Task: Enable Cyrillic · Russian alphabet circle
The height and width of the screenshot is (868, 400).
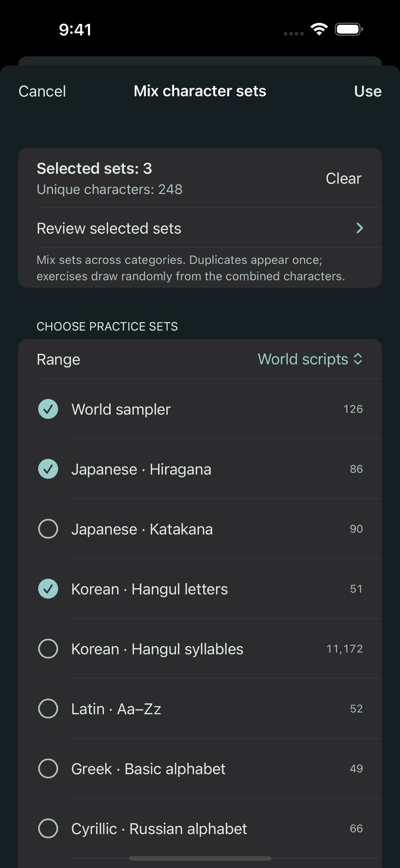Action: coord(48,829)
